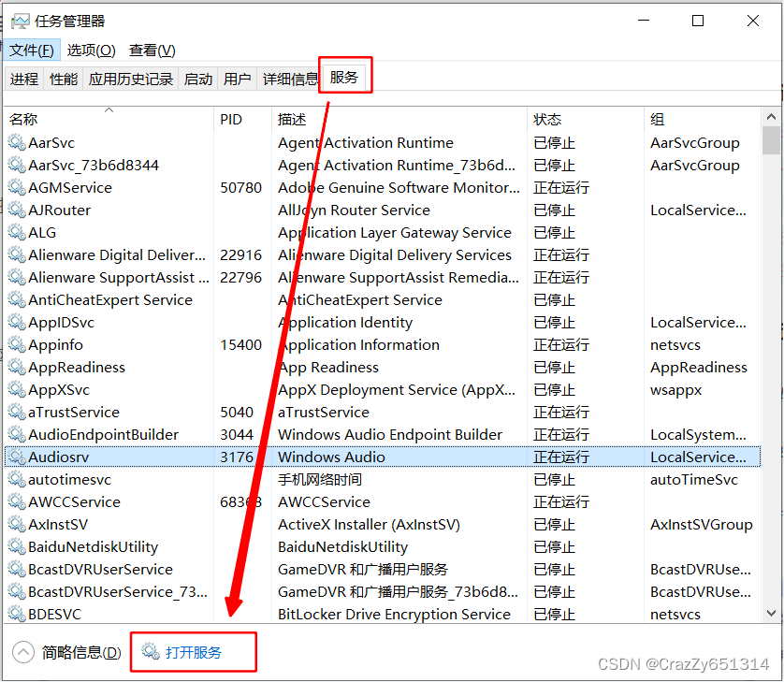Click the AxInstSVGroup group cell
This screenshot has width=784, height=682.
point(702,525)
